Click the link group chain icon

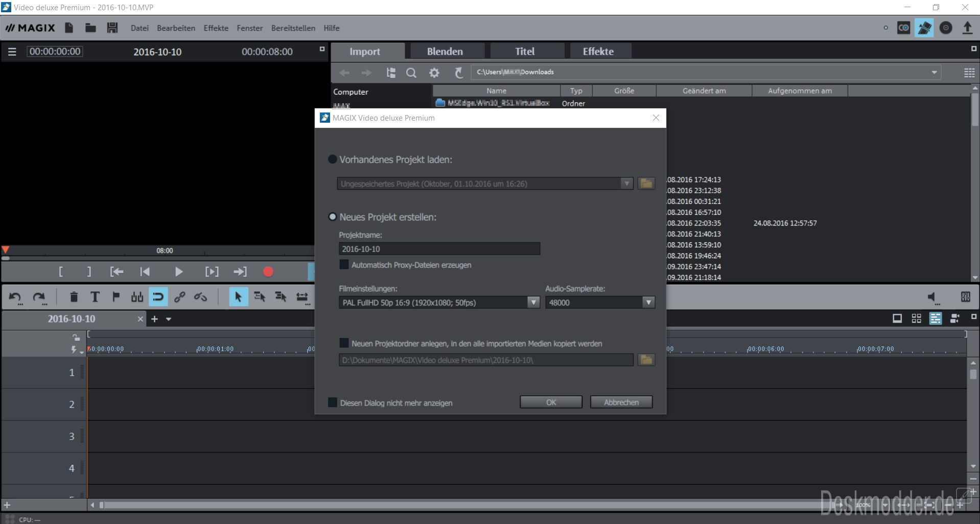[179, 297]
